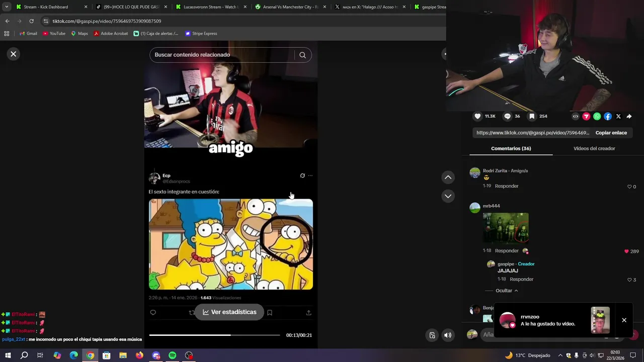Screen dimensions: 644x362
Task: Like Rodri Zurita's comment heart
Action: [629, 187]
